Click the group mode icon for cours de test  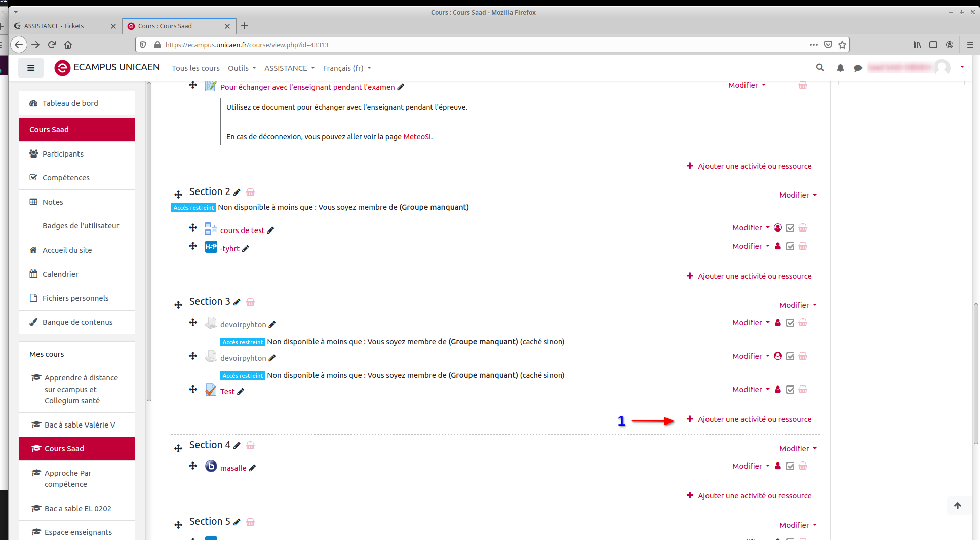[x=778, y=228]
